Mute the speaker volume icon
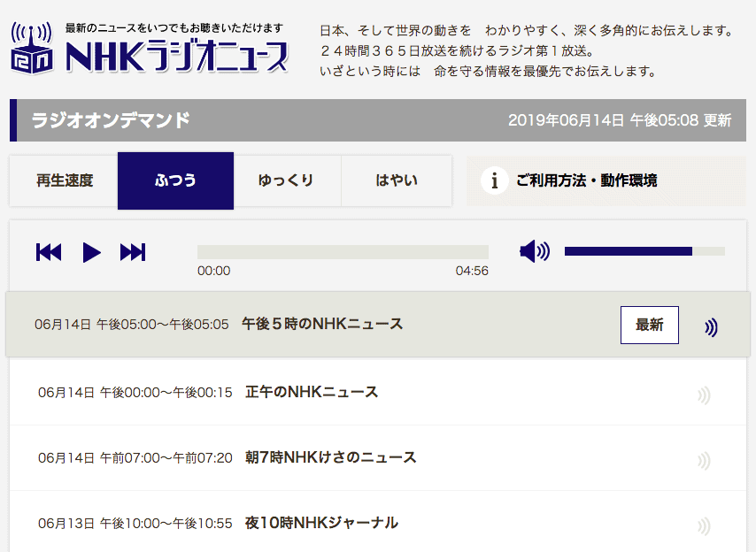 (x=535, y=251)
